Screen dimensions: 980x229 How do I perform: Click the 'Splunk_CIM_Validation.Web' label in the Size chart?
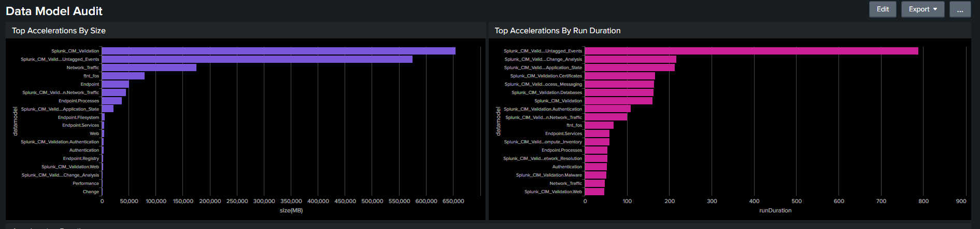70,167
